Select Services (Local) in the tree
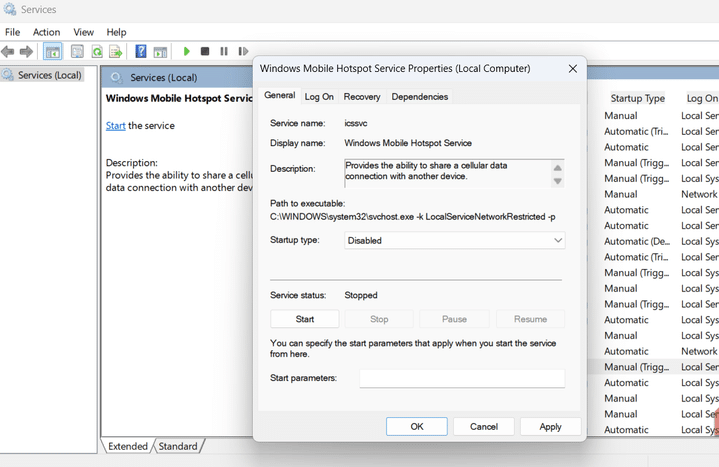The height and width of the screenshot is (467, 719). 50,75
